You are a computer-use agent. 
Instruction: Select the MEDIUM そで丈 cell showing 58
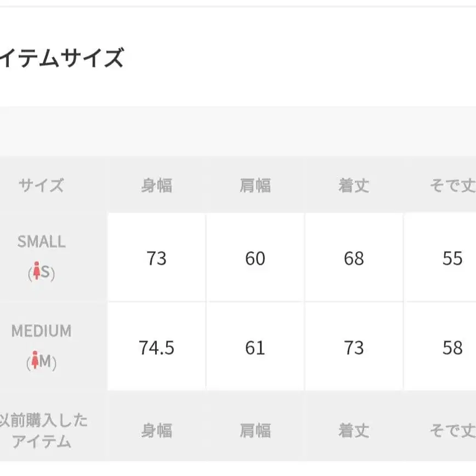452,347
